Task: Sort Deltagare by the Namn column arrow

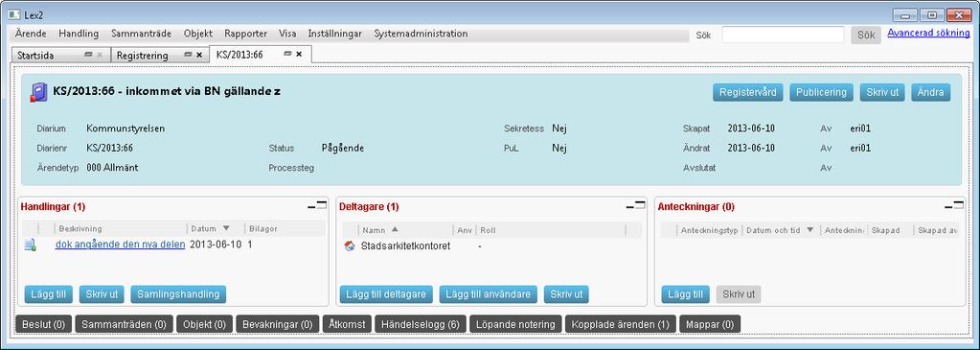Action: pyautogui.click(x=395, y=230)
